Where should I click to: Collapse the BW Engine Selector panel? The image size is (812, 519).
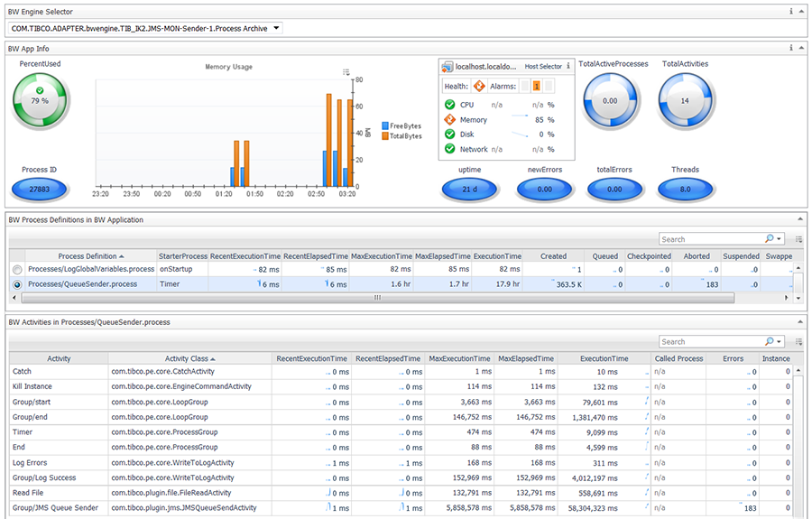click(x=801, y=12)
